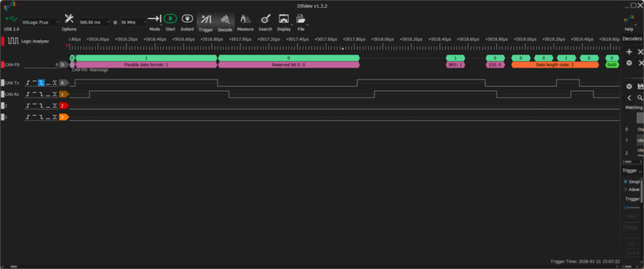This screenshot has width=644, height=269.
Task: Add a decoder with the plus icon
Action: click(629, 52)
